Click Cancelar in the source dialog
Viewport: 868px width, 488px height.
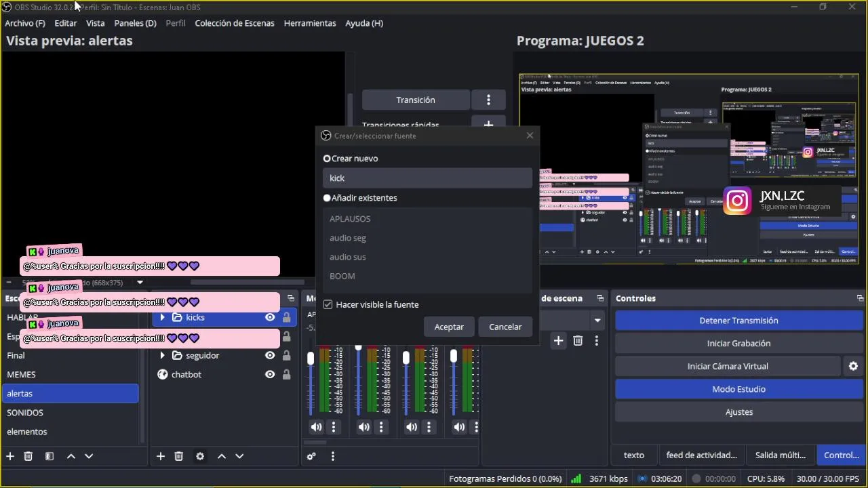click(x=505, y=327)
